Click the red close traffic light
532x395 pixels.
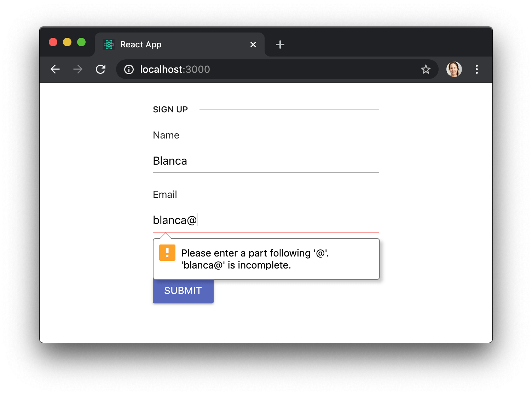(53, 42)
